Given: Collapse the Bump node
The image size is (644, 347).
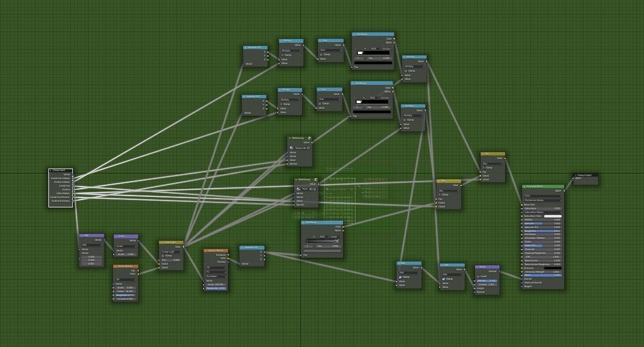Looking at the screenshot, I should point(477,267).
